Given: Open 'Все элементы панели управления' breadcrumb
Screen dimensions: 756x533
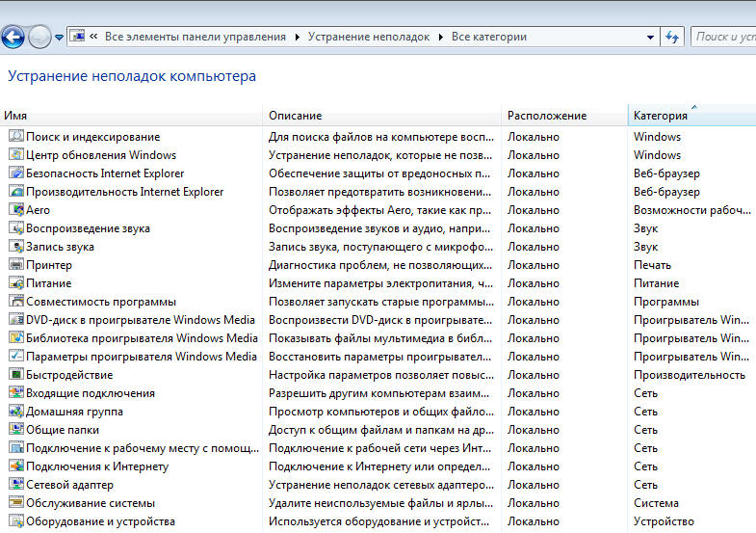Looking at the screenshot, I should [x=196, y=37].
